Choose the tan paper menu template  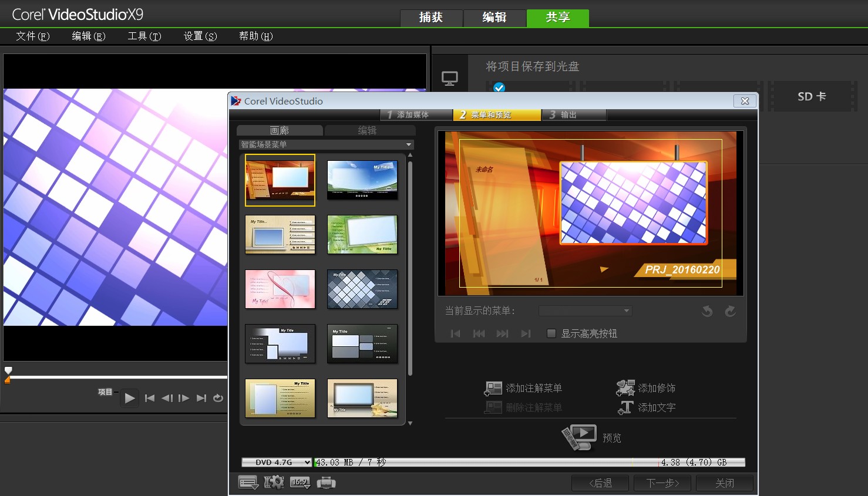click(x=280, y=399)
